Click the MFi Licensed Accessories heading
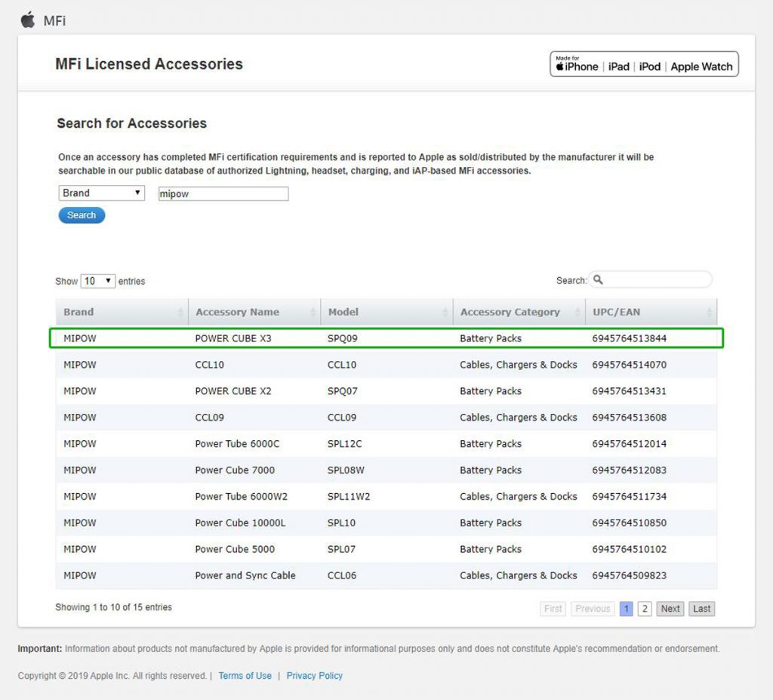The width and height of the screenshot is (773, 700). (x=149, y=64)
